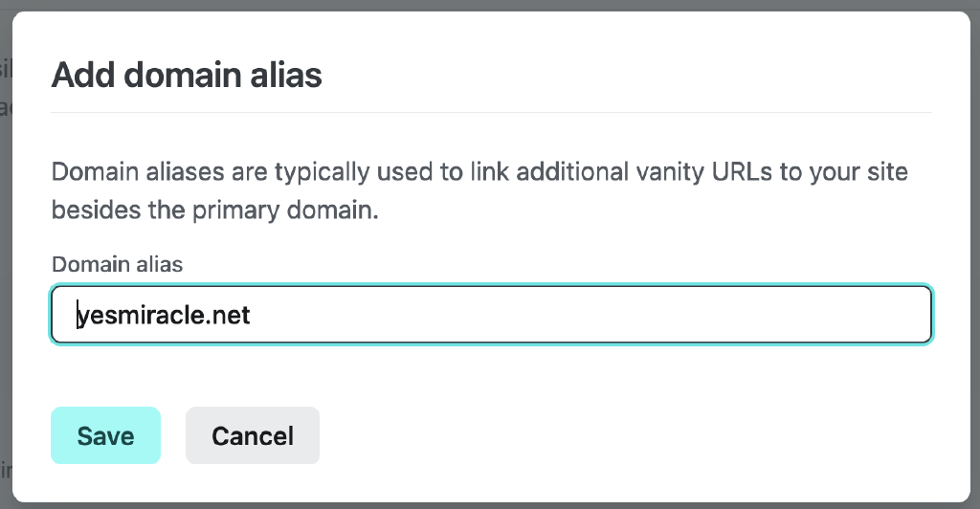980x509 pixels.
Task: Click the "Domain alias" field label
Action: click(117, 264)
